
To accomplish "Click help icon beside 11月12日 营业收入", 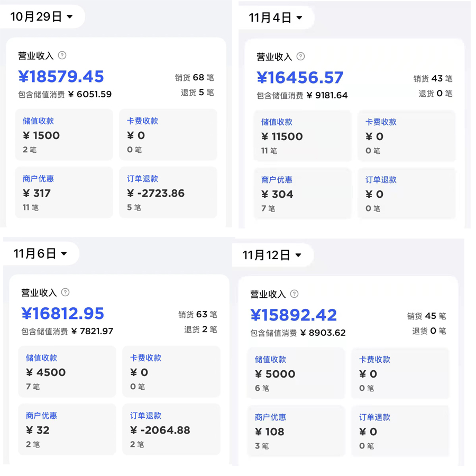I will click(295, 294).
